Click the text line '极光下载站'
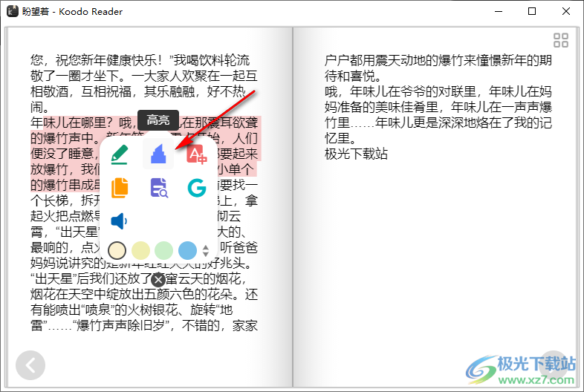584x392 pixels. 356,154
